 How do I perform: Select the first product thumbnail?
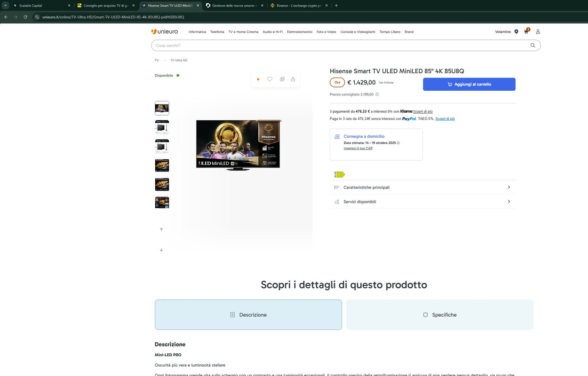pyautogui.click(x=162, y=108)
